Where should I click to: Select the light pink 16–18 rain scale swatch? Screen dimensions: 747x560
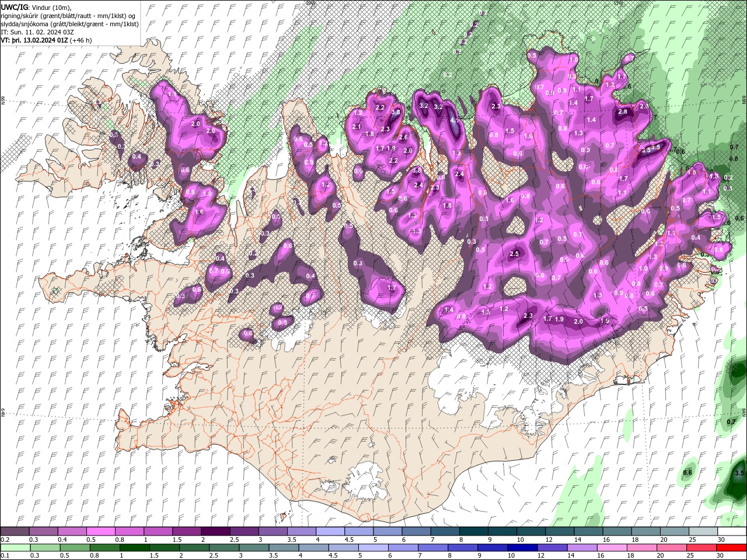tap(612, 547)
